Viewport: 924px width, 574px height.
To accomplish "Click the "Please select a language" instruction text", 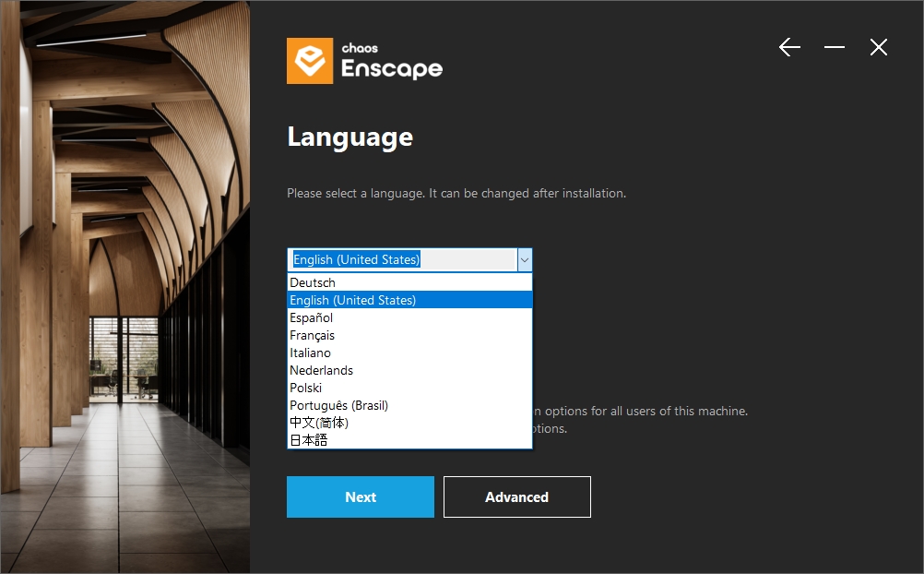I will [x=456, y=194].
